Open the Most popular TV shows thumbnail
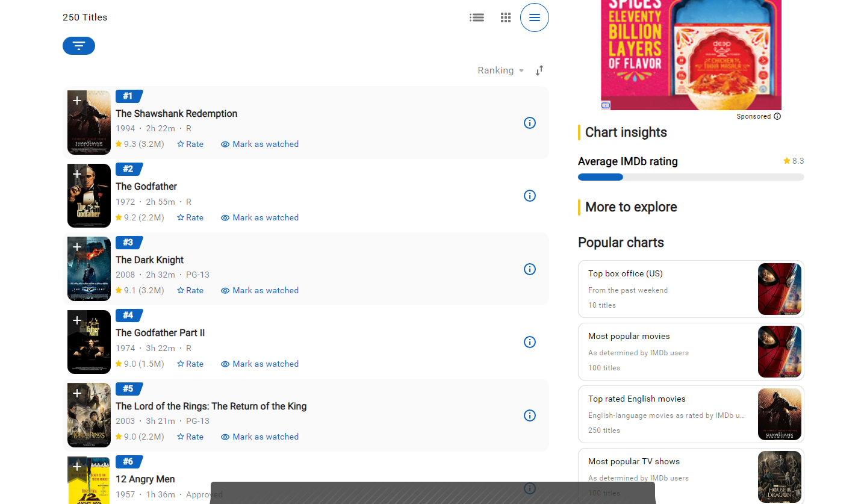The height and width of the screenshot is (504, 867). (780, 477)
